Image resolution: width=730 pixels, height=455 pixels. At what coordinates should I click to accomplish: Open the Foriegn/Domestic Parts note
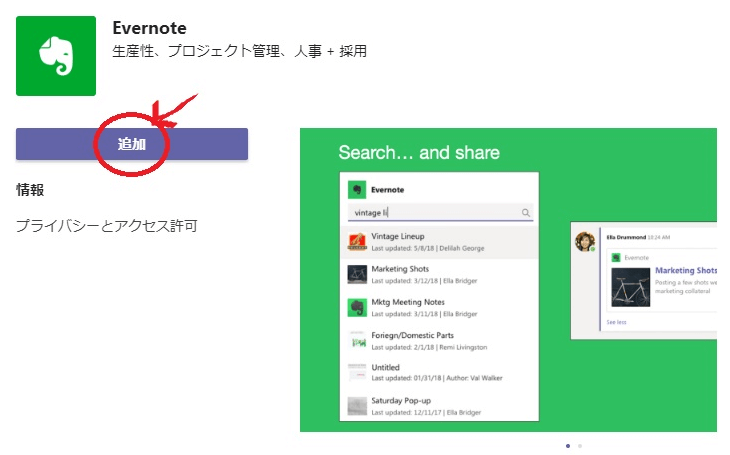412,335
